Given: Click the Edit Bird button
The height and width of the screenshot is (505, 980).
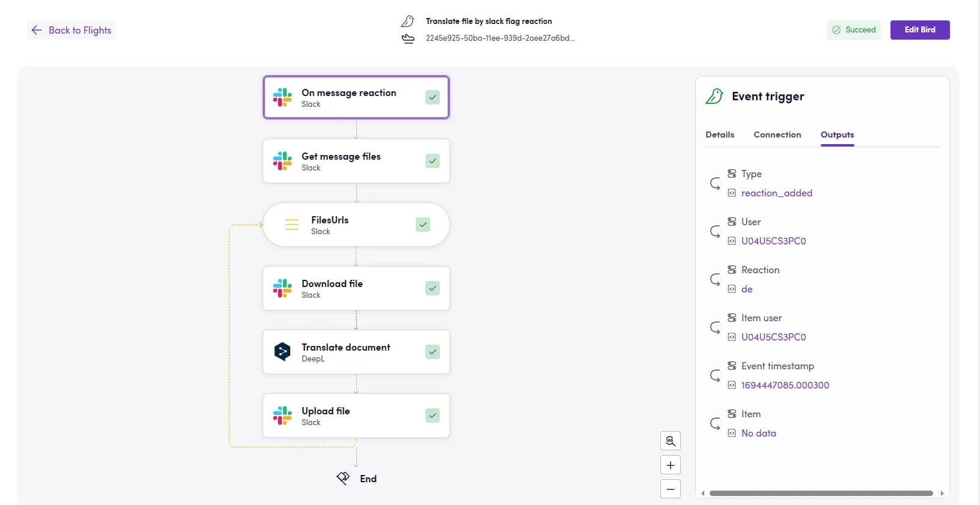Looking at the screenshot, I should 920,30.
